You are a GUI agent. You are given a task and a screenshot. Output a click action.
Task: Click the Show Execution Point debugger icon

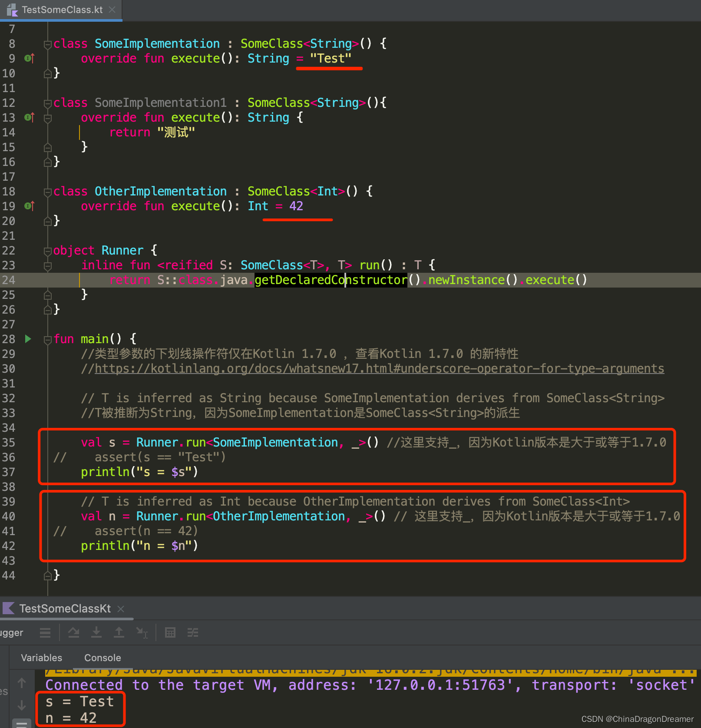pos(45,633)
